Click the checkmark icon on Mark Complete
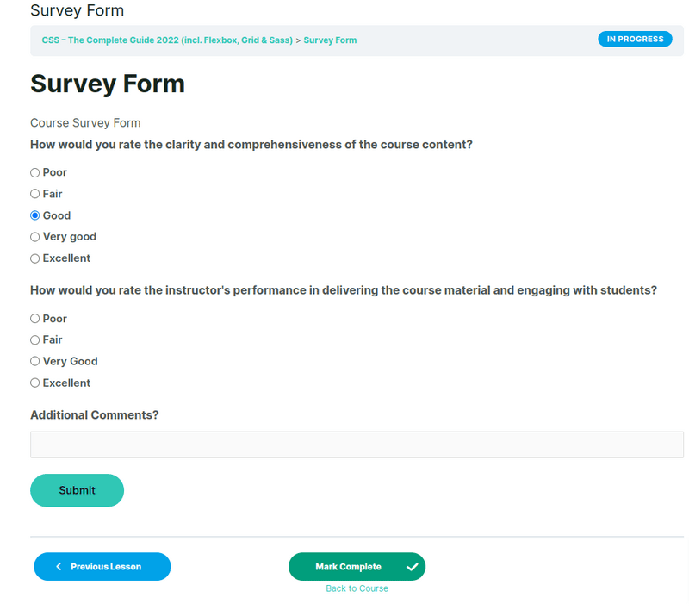This screenshot has height=616, width=689. coord(412,567)
